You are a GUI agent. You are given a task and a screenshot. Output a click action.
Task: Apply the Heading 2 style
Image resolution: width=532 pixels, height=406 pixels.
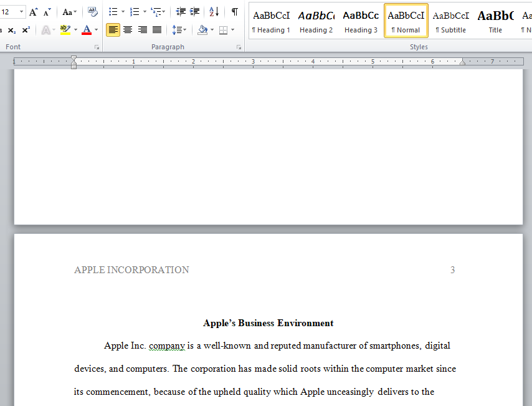(x=316, y=21)
